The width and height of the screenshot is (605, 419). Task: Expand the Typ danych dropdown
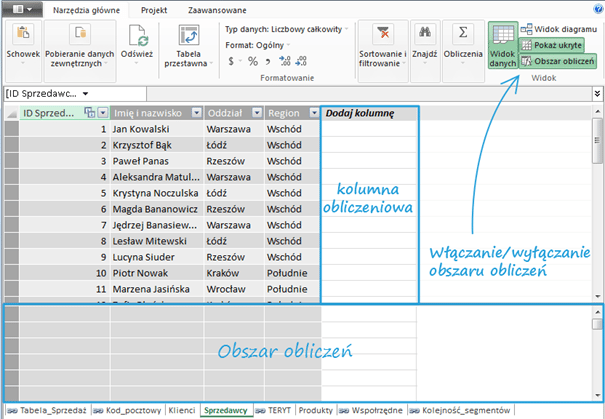[348, 30]
